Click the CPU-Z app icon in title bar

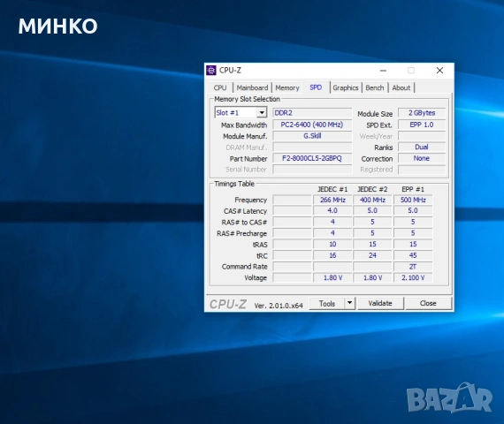(211, 70)
